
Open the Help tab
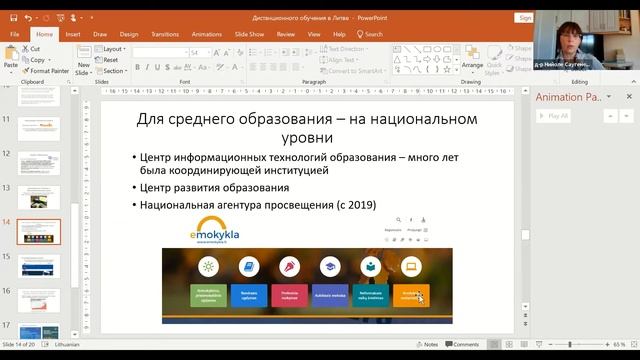pos(339,34)
